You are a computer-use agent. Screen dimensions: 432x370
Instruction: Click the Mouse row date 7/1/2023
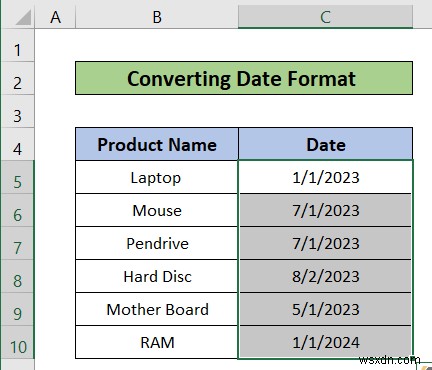tap(326, 210)
